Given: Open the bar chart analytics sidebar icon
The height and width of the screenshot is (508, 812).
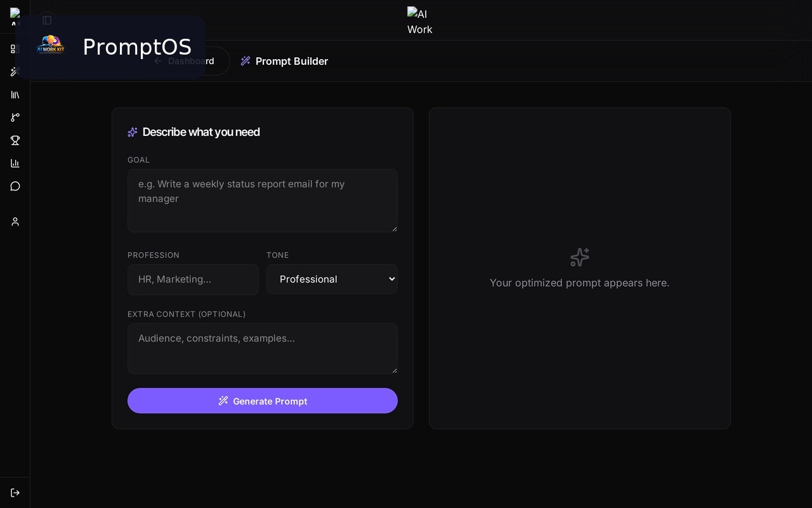Looking at the screenshot, I should [x=15, y=163].
